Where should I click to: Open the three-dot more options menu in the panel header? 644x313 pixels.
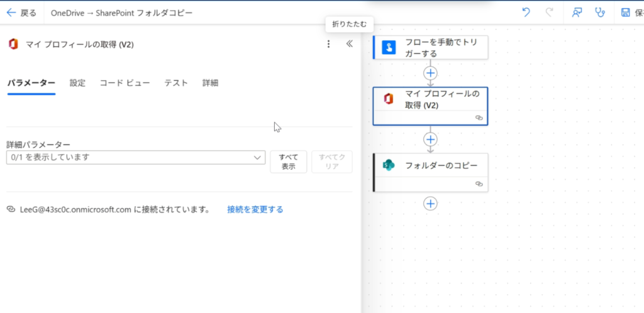point(328,44)
